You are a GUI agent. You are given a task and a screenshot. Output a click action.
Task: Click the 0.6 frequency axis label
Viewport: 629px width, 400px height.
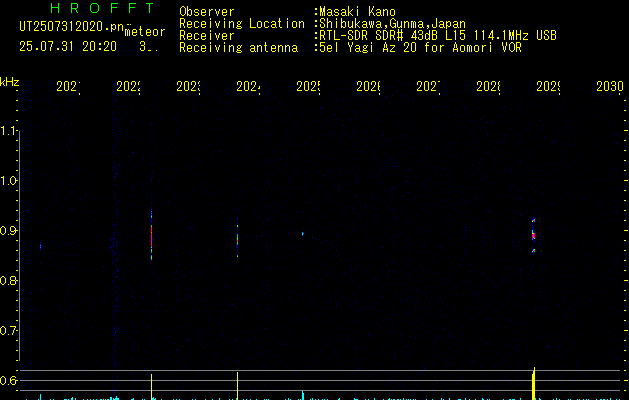pyautogui.click(x=9, y=380)
